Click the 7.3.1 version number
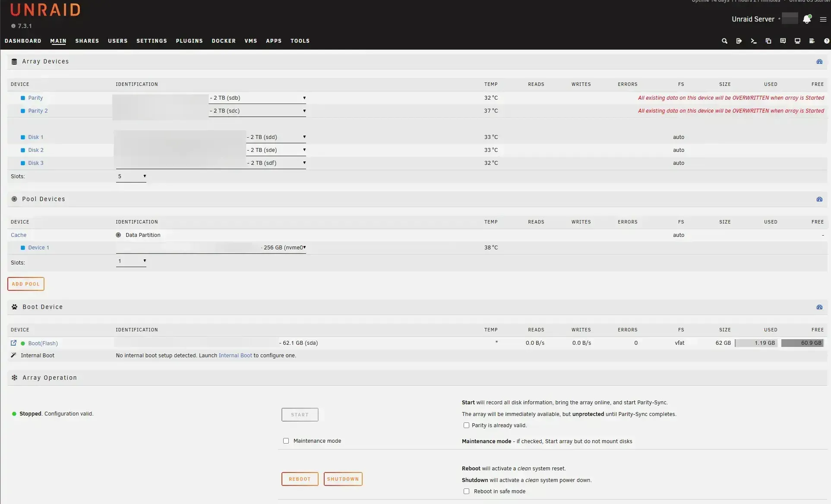831x504 pixels. point(25,26)
